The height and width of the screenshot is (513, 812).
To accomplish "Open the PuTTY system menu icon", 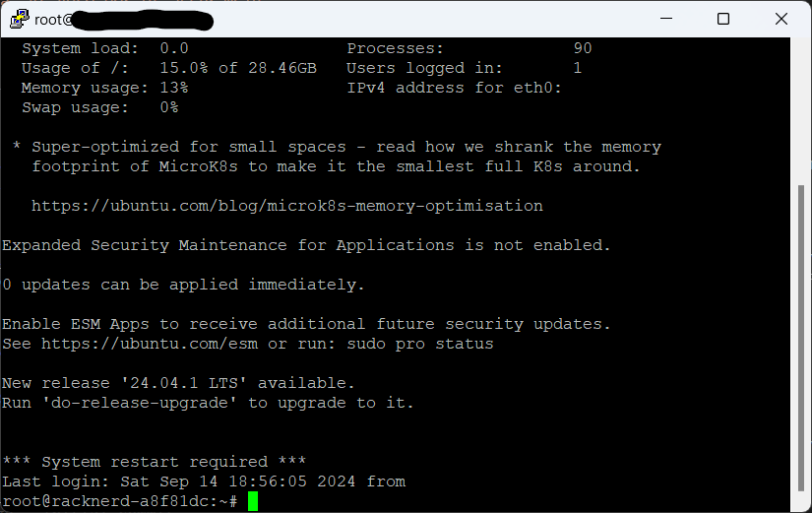I will click(18, 19).
